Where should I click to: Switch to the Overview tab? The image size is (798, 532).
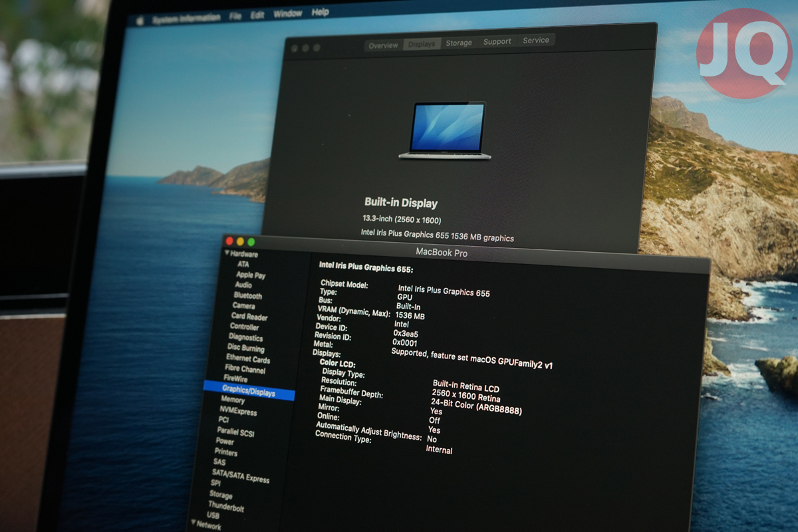pyautogui.click(x=383, y=45)
